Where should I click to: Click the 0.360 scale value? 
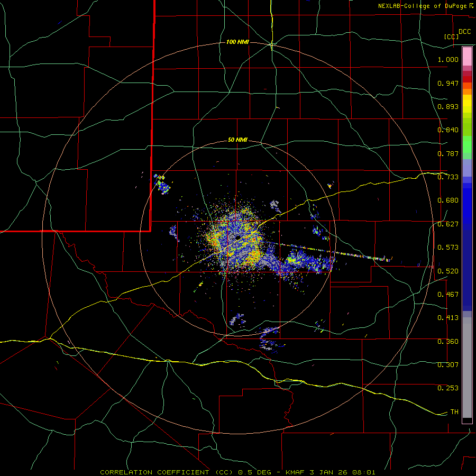pyautogui.click(x=448, y=342)
